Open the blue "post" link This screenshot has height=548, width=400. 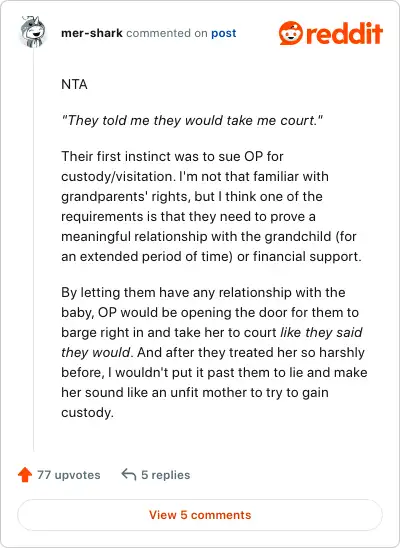point(224,33)
